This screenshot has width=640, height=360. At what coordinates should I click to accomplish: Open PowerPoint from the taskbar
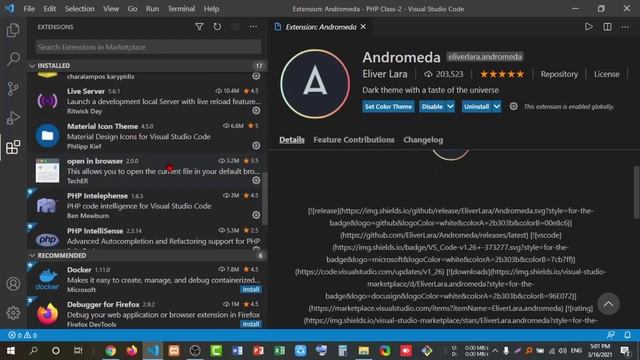258,351
